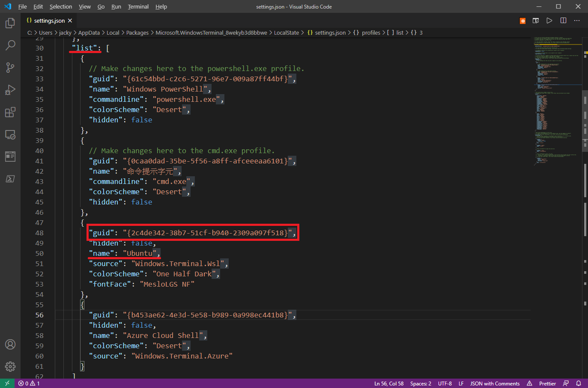Viewport: 588px width, 388px height.
Task: Click the Run play icon in editor toolbar
Action: tap(549, 21)
